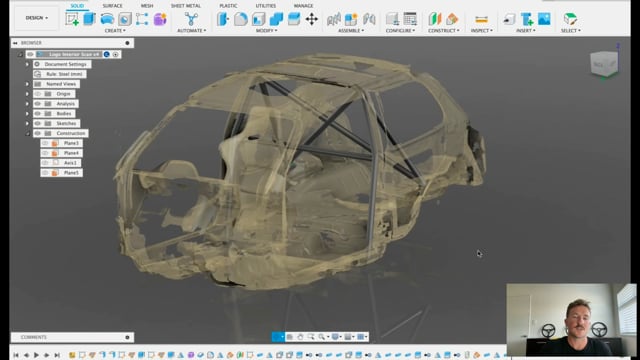Viewport: 640px width, 360px height.
Task: Toggle visibility of the Sketches folder
Action: [38, 123]
